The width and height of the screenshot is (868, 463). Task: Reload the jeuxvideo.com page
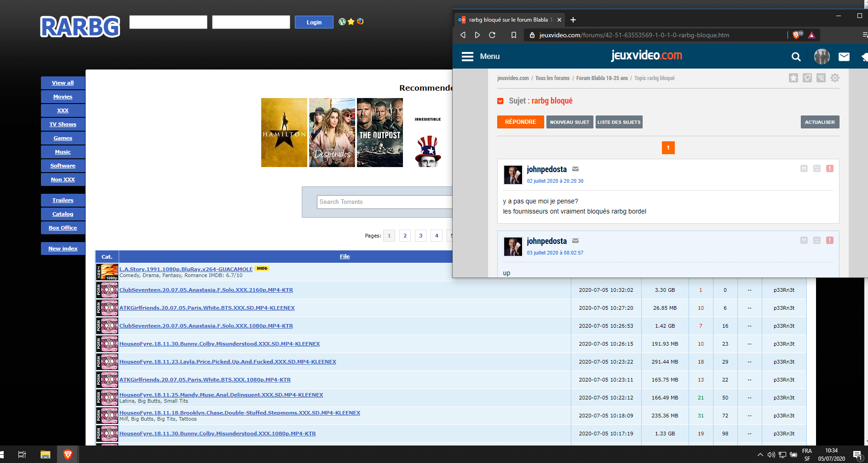pos(492,35)
